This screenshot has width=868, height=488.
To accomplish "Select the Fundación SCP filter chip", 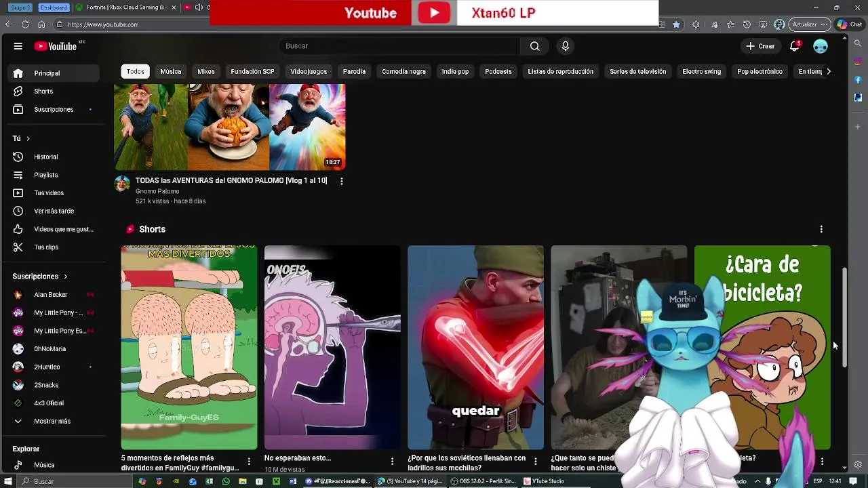I will pyautogui.click(x=252, y=71).
